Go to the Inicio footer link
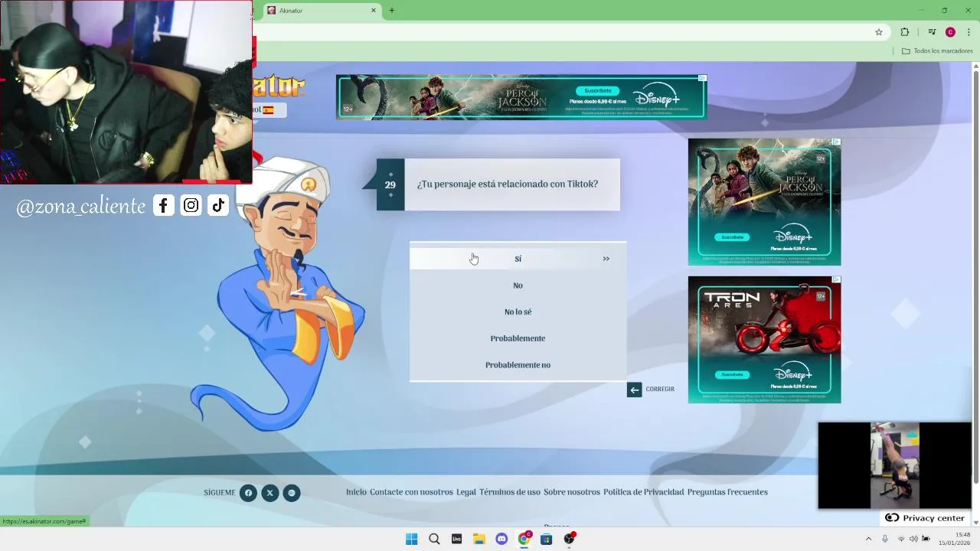 click(356, 492)
